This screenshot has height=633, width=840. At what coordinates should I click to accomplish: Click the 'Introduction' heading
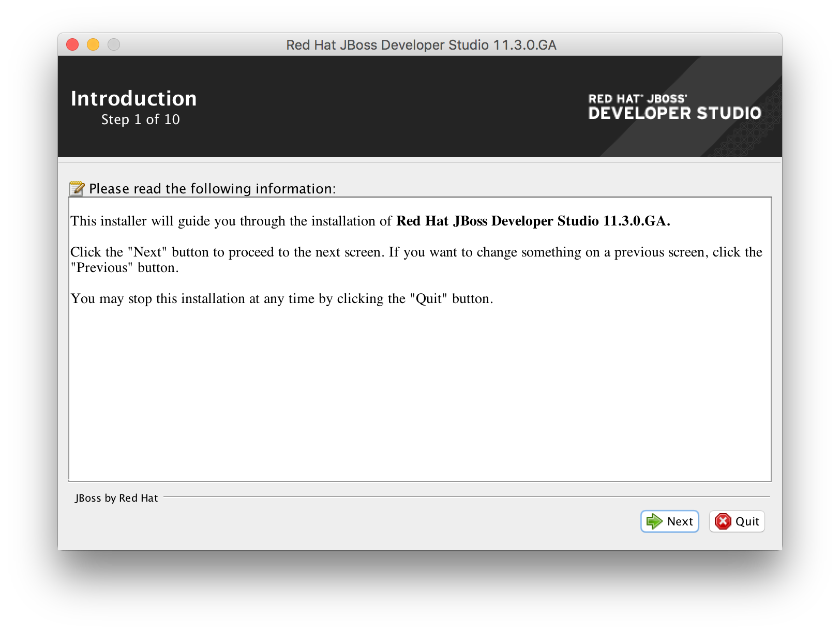click(x=134, y=98)
